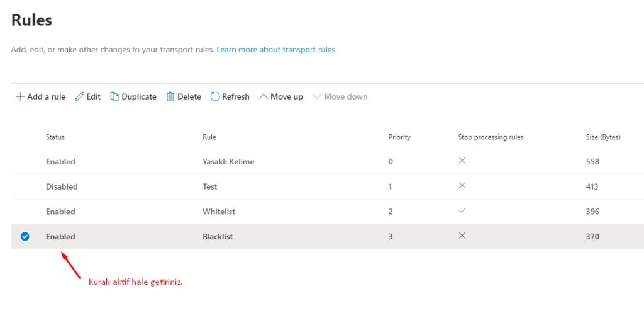Click the Duplicate copy icon

(x=114, y=97)
